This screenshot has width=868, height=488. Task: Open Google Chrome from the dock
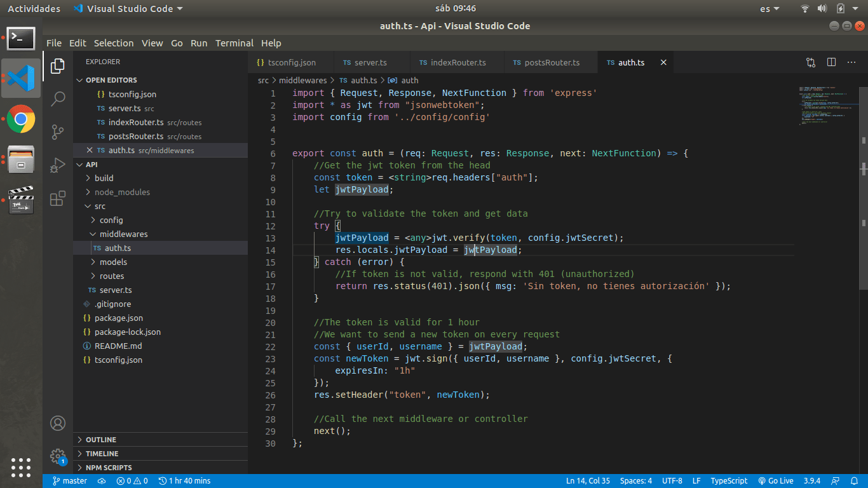click(21, 119)
